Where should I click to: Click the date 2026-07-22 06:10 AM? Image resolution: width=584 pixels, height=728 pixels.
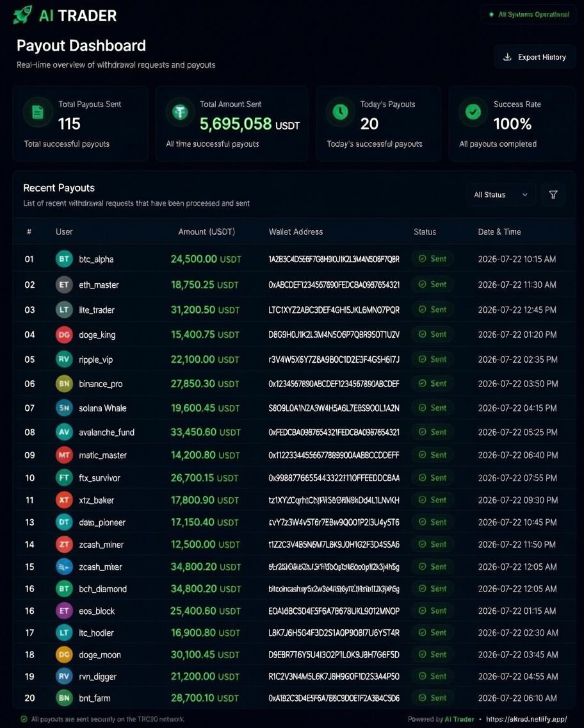point(517,698)
